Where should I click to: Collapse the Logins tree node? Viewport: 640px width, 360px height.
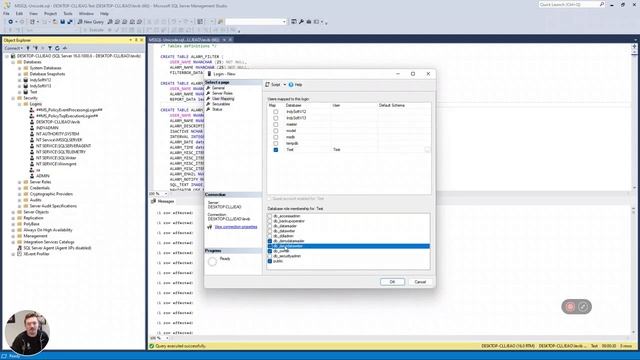pos(20,104)
